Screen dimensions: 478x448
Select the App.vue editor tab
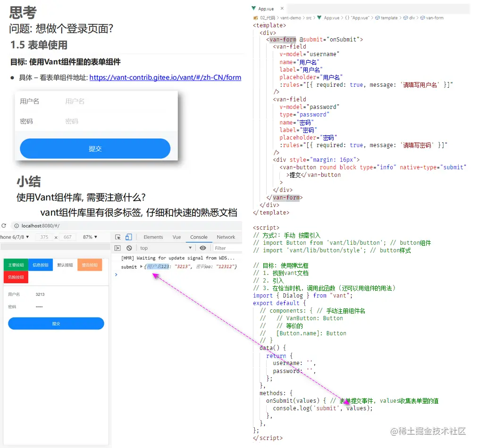[x=266, y=8]
